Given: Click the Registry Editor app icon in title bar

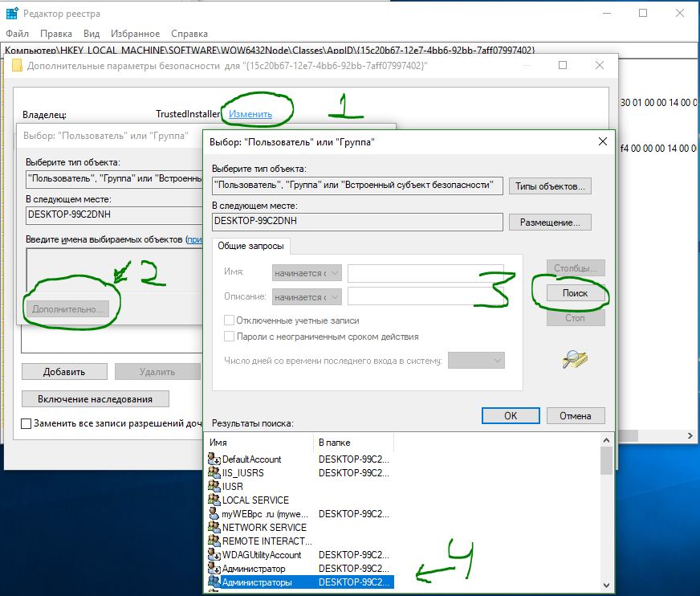Looking at the screenshot, I should (x=12, y=14).
